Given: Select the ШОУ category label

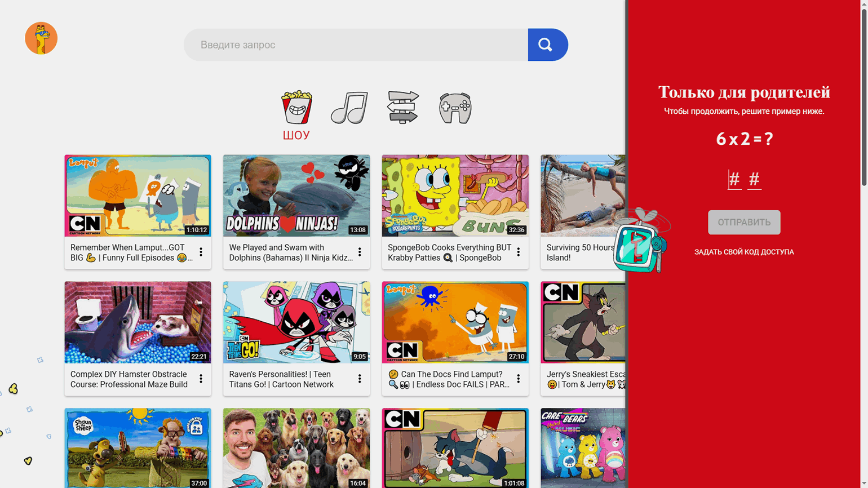Looking at the screenshot, I should 296,135.
